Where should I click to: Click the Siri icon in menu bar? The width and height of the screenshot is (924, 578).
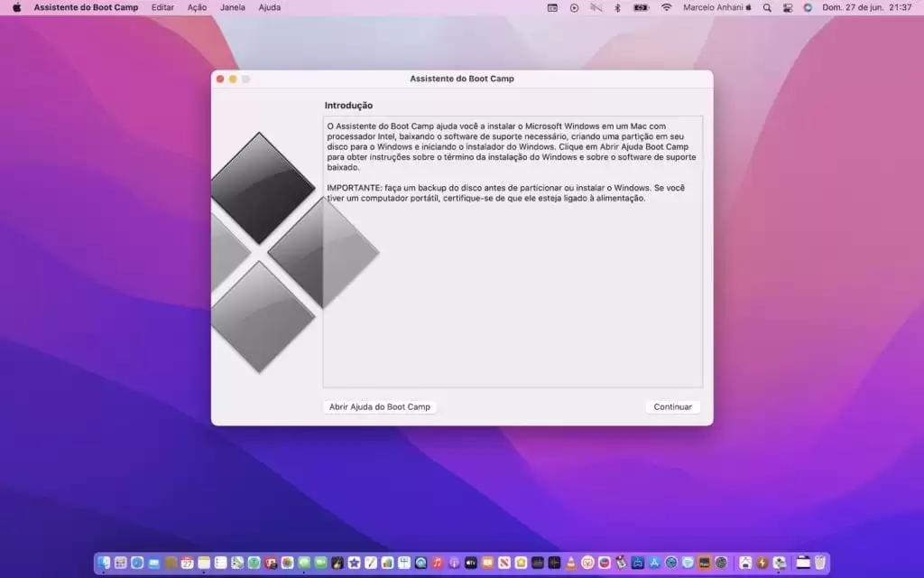[x=808, y=7]
